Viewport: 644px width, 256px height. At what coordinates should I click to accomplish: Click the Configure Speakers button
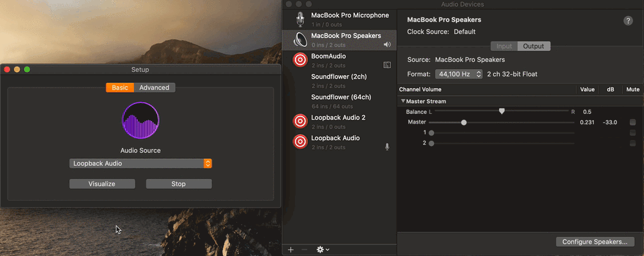[595, 242]
